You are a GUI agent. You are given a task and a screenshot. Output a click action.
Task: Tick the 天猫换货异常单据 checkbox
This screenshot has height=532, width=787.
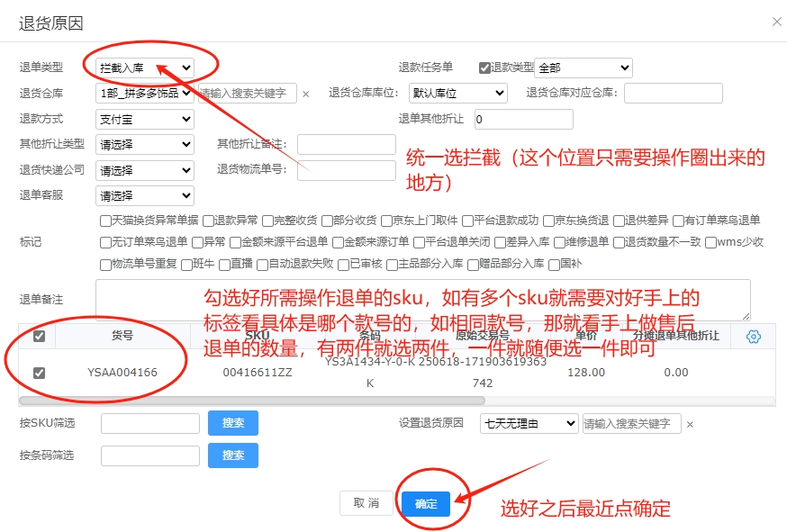tap(105, 220)
